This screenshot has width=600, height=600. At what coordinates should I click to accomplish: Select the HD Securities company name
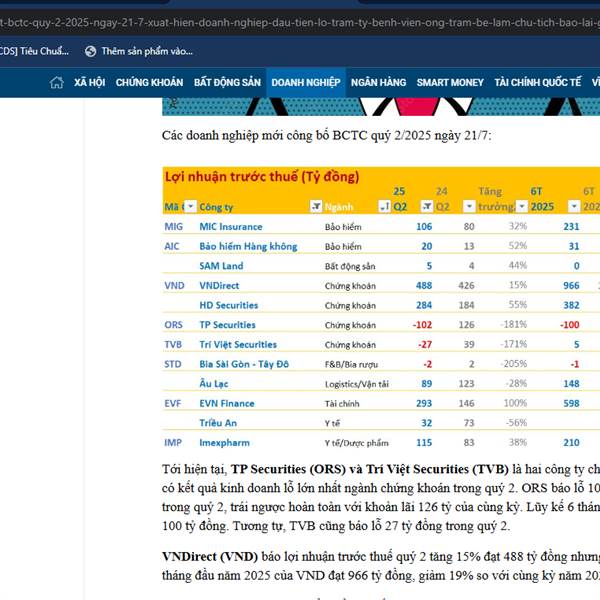(x=228, y=305)
